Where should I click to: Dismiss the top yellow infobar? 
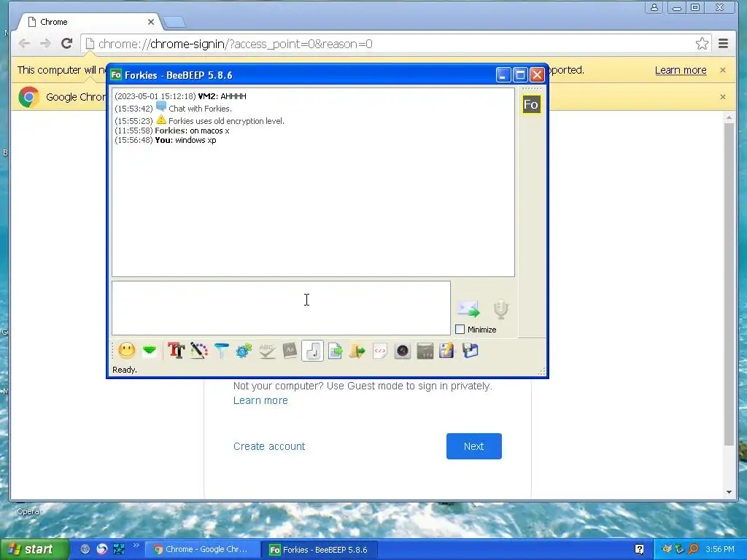click(x=723, y=70)
